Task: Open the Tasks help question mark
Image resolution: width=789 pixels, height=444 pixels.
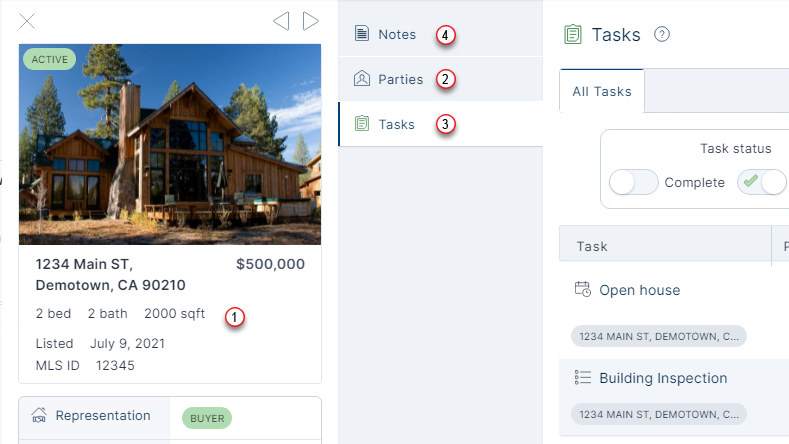Action: click(x=661, y=35)
